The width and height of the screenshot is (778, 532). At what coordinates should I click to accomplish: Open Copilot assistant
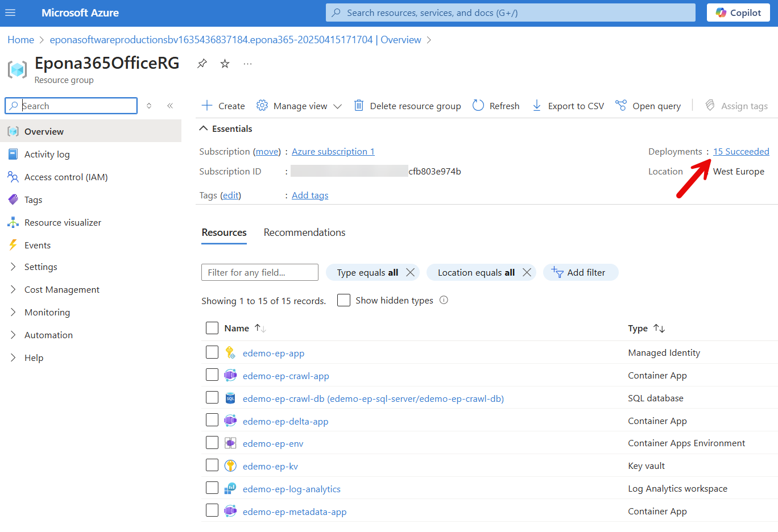tap(738, 13)
